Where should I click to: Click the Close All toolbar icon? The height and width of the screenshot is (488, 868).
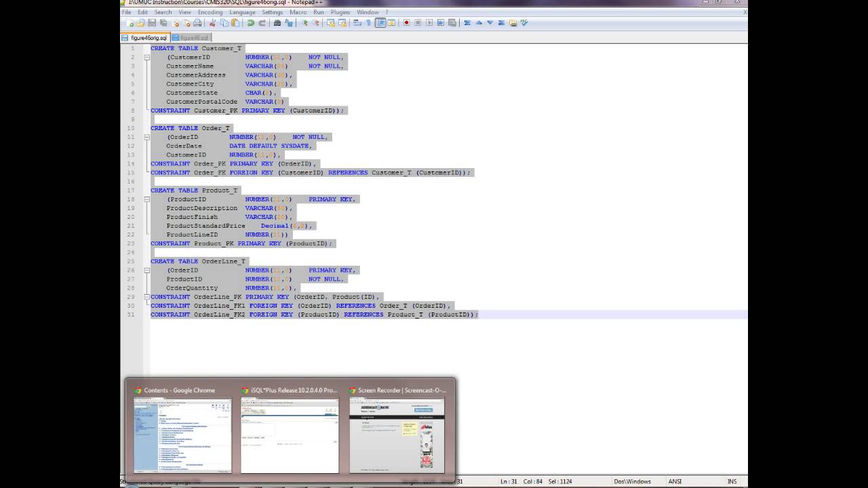point(186,23)
